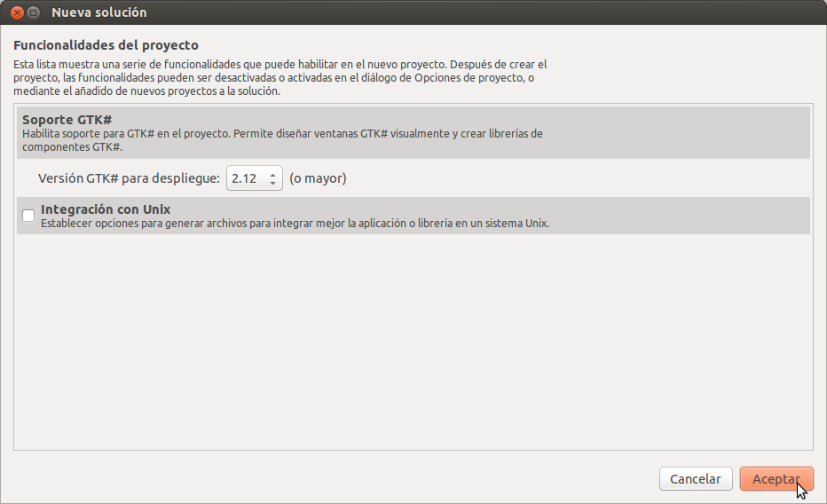Close the Nueva solución dialog window
The image size is (827, 504).
tap(17, 12)
